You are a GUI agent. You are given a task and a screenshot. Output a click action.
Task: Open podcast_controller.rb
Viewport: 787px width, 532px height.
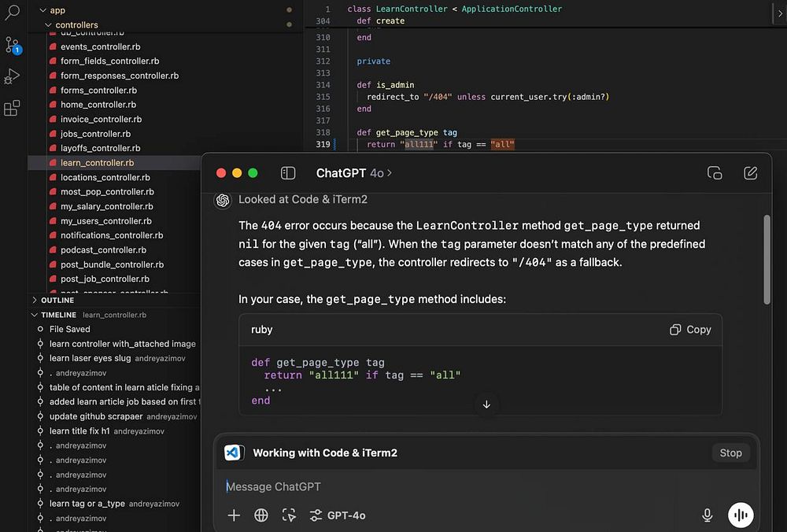point(103,250)
